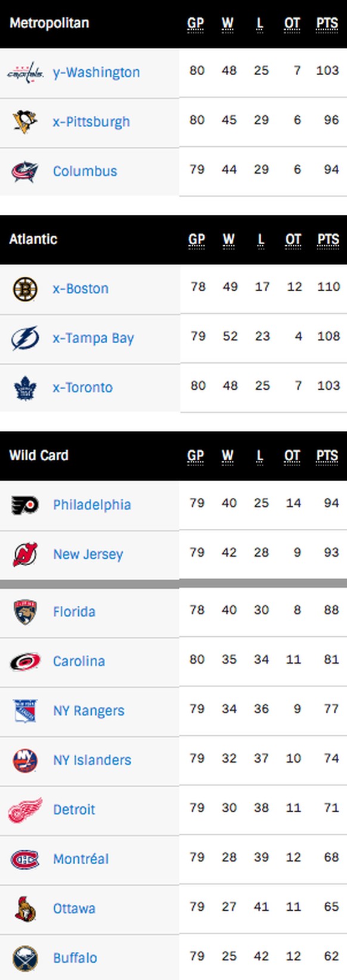The image size is (347, 980).
Task: Click W header in Wild Card table
Action: pyautogui.click(x=228, y=455)
